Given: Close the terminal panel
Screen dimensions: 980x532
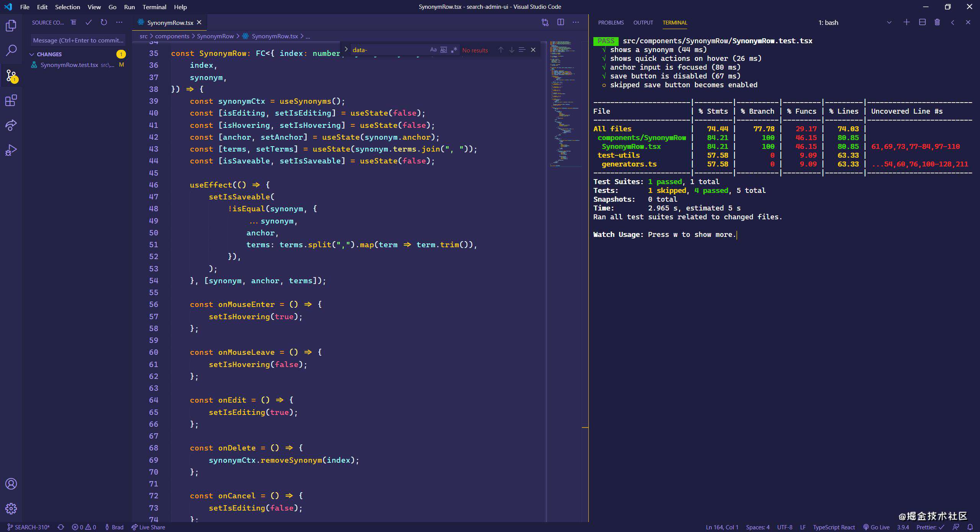Looking at the screenshot, I should pos(968,22).
